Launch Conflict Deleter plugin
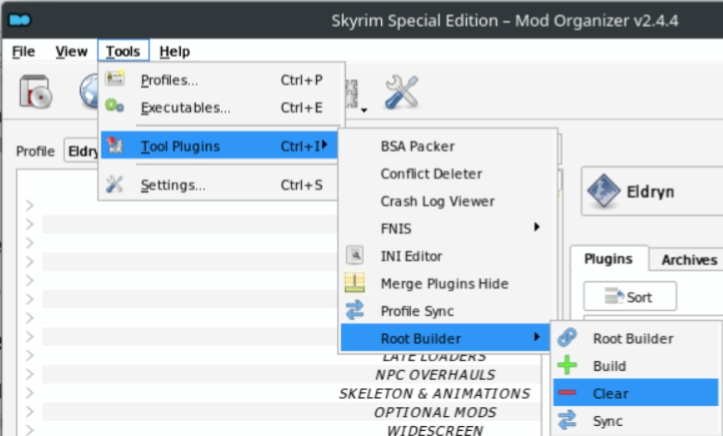723x436 pixels. coord(447,174)
